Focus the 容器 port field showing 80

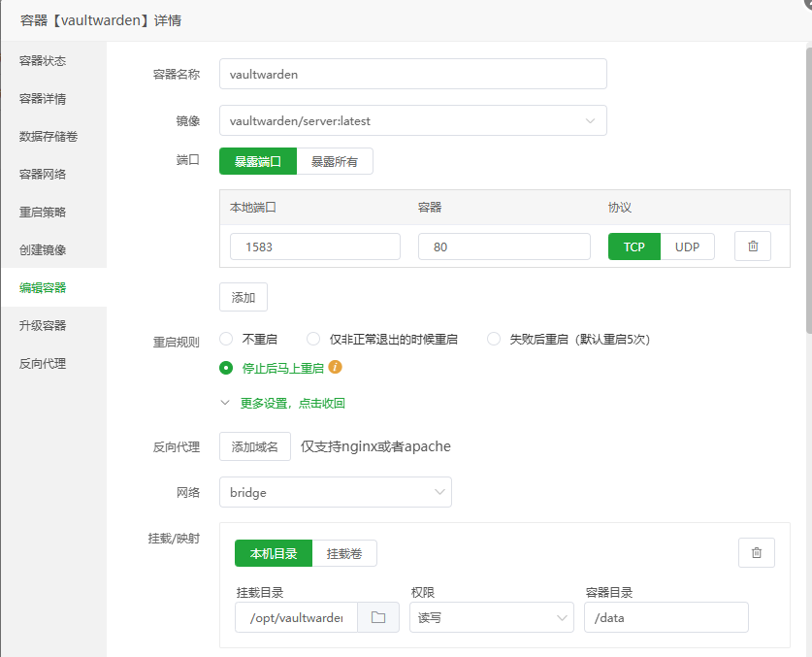point(503,246)
